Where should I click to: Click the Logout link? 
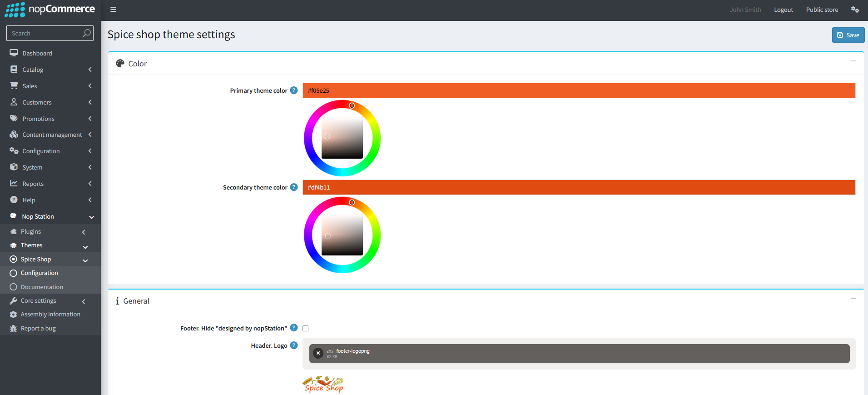784,10
